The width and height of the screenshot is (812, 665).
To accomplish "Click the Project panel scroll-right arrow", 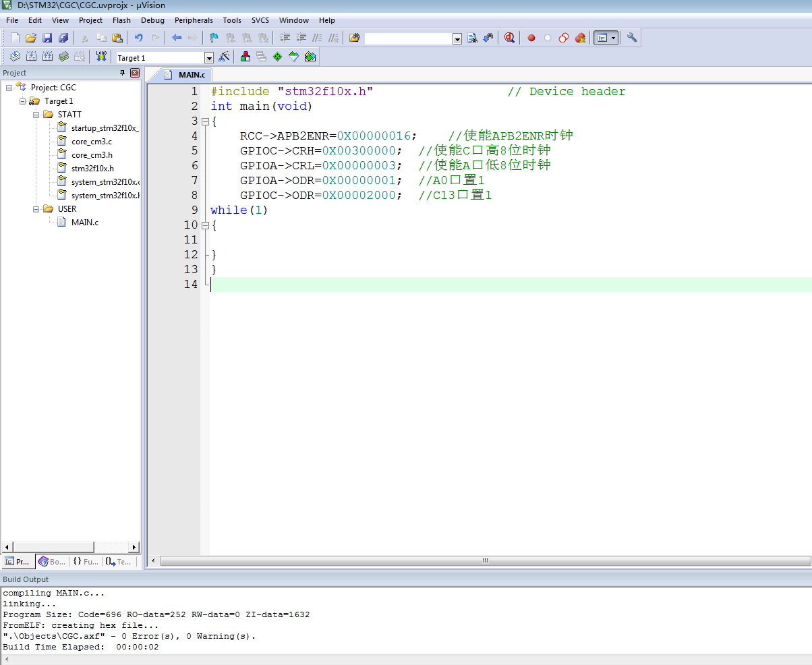I will (134, 547).
